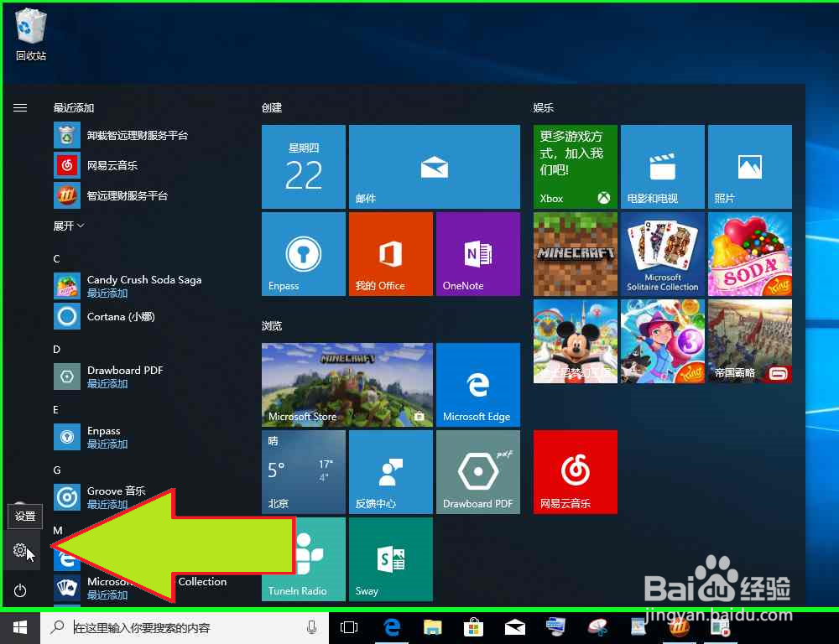Open Drawboard PDF in the app list
839x644 pixels.
click(108, 377)
